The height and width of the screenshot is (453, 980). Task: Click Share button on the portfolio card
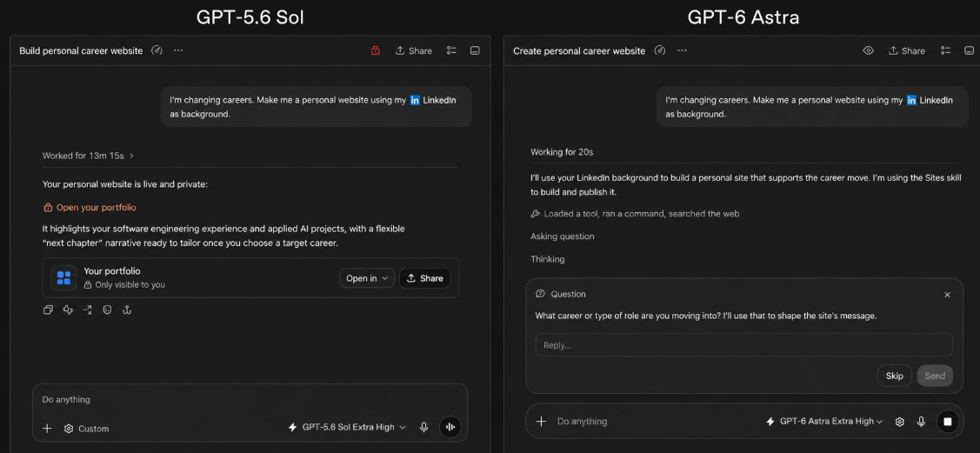click(424, 278)
